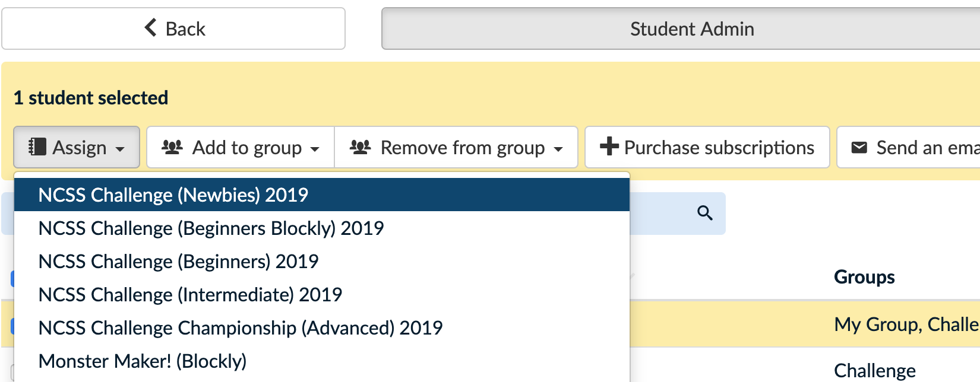Assign NCSS Challenge (Beginners) 2019

click(178, 262)
